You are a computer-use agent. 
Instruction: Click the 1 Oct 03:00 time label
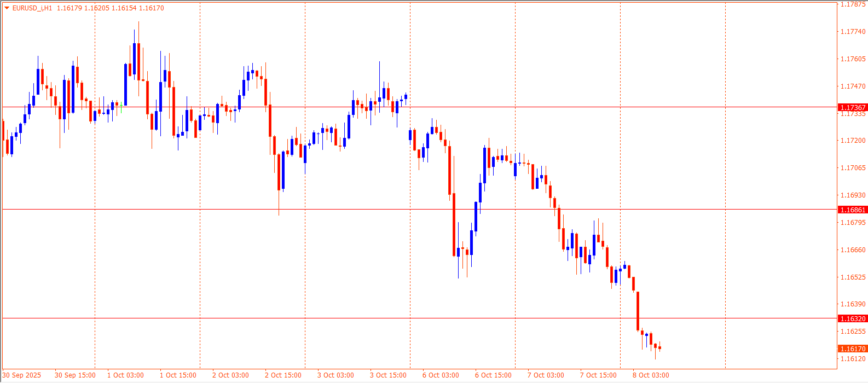pos(125,375)
